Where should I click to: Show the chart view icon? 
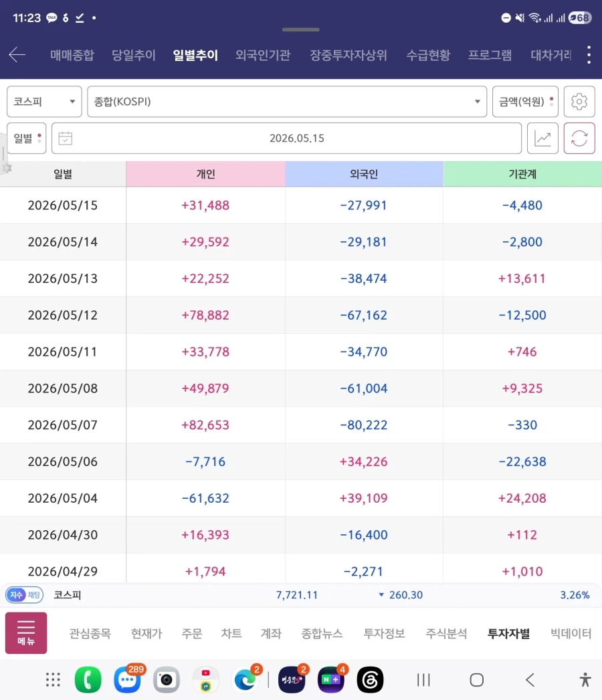click(542, 138)
